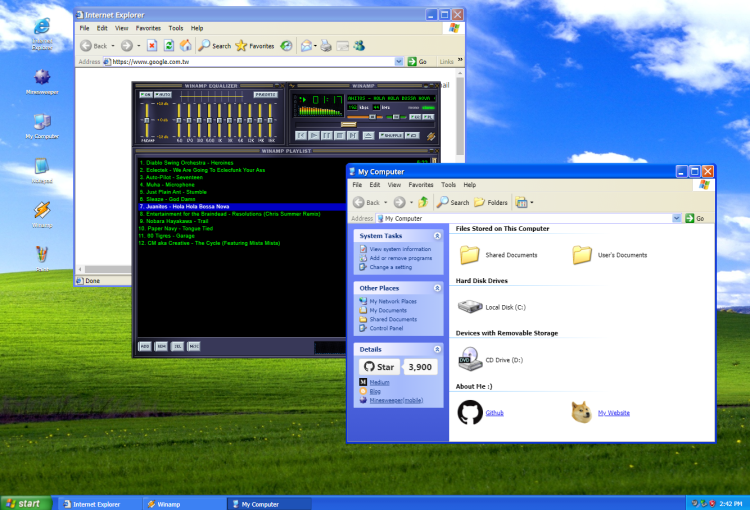Click the Winamp taskbar button
The height and width of the screenshot is (510, 750).
coord(184,504)
